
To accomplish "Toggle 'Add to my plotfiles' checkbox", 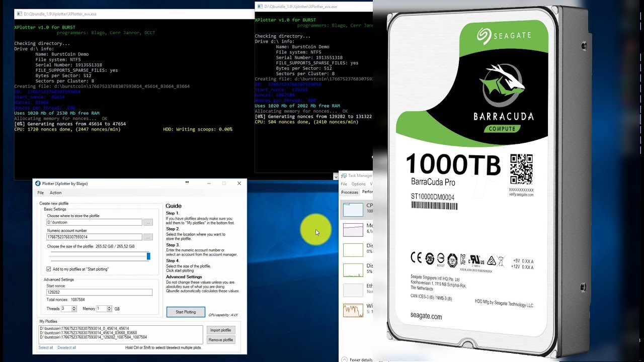I will tap(49, 269).
